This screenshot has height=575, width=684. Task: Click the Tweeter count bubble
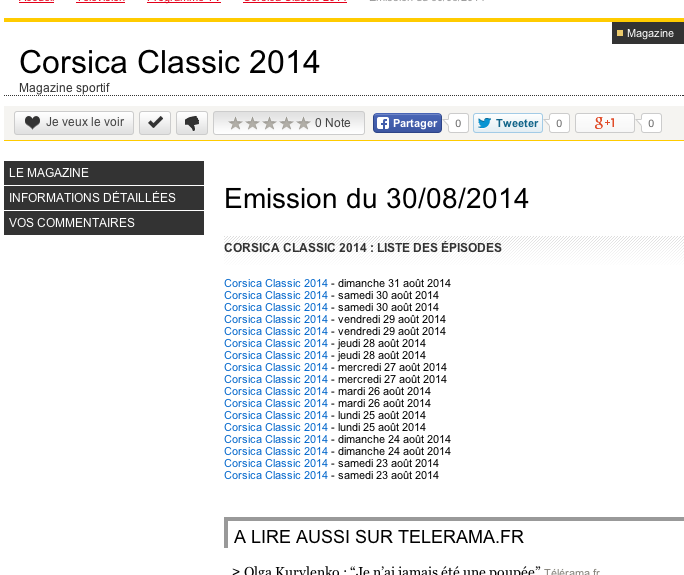click(559, 123)
